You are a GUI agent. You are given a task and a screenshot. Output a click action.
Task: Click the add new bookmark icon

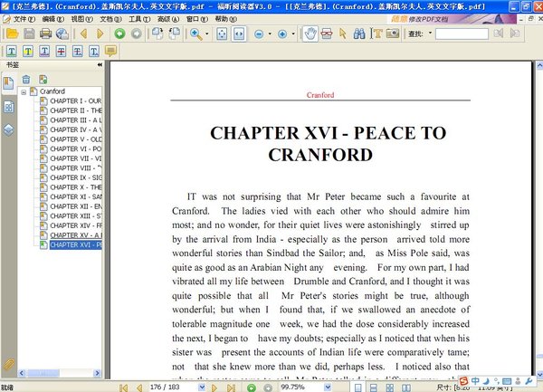tap(43, 80)
